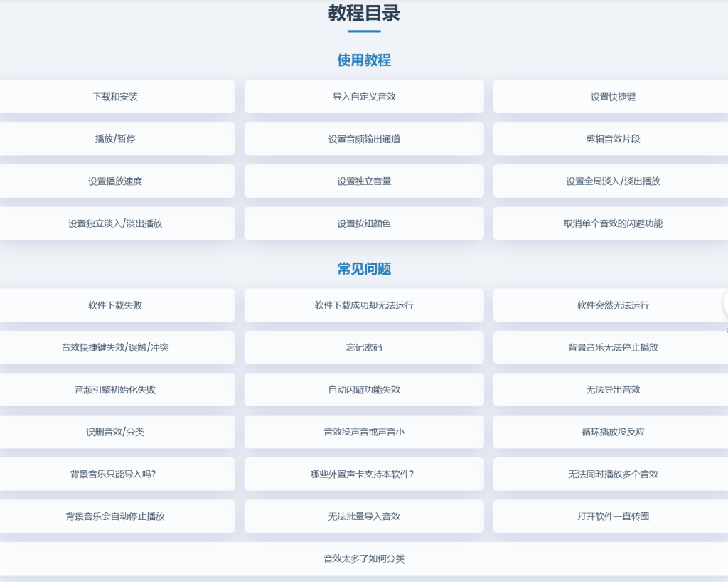This screenshot has width=728, height=582.
Task: Open the 下载和安装 tutorial
Action: [115, 97]
